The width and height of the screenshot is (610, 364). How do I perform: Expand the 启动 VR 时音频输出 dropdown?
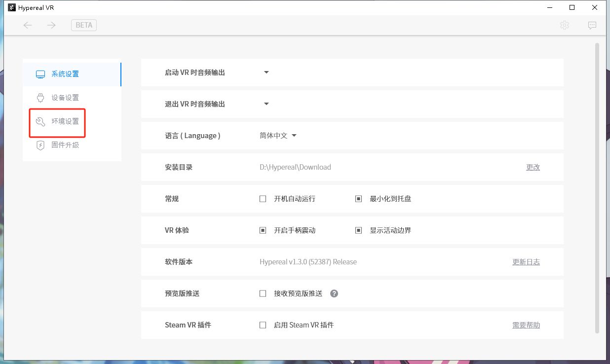(x=267, y=73)
